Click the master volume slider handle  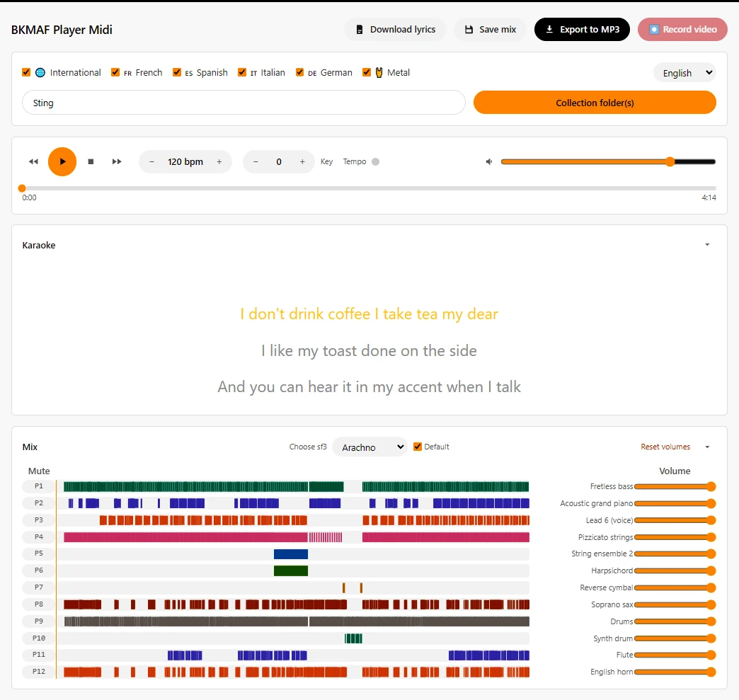670,161
